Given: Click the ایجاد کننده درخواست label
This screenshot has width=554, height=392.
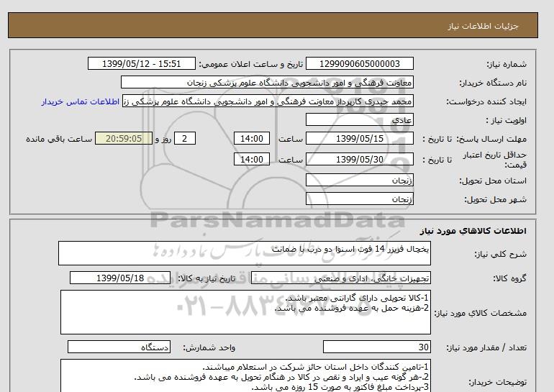Looking at the screenshot, I should (486, 101).
